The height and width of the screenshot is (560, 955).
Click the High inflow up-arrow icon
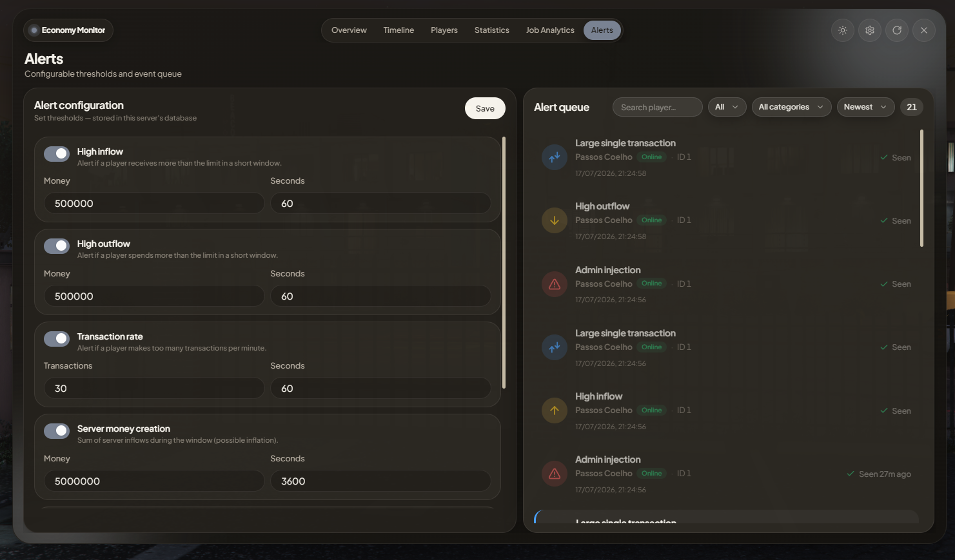(554, 410)
